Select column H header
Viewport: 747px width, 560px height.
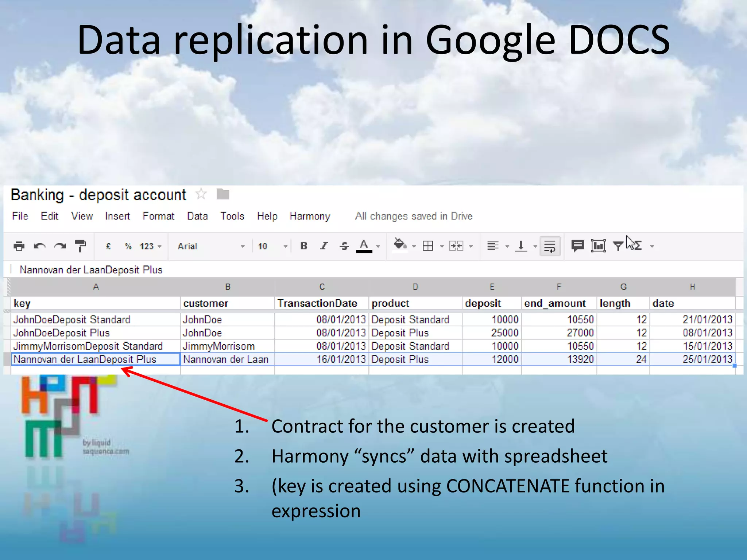[692, 287]
